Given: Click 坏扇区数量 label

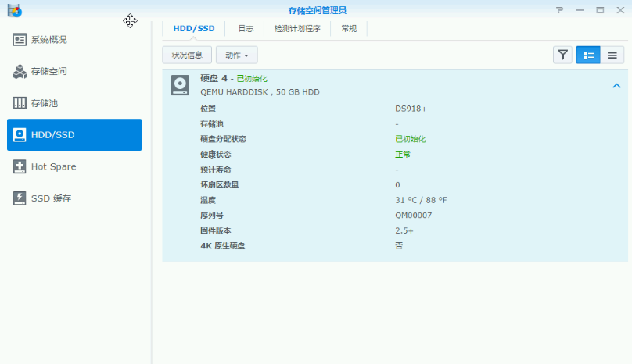Looking at the screenshot, I should (x=219, y=185).
